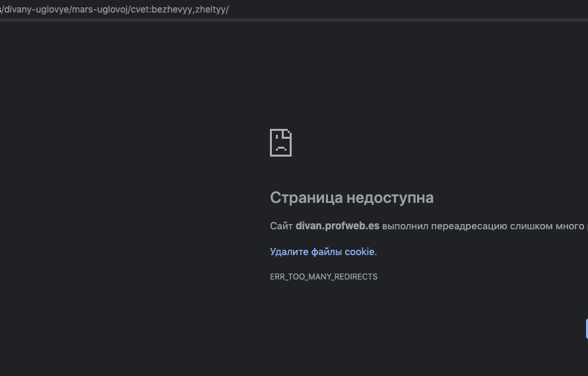
Task: Open the 'Удалите файлы cookie' link
Action: click(322, 252)
